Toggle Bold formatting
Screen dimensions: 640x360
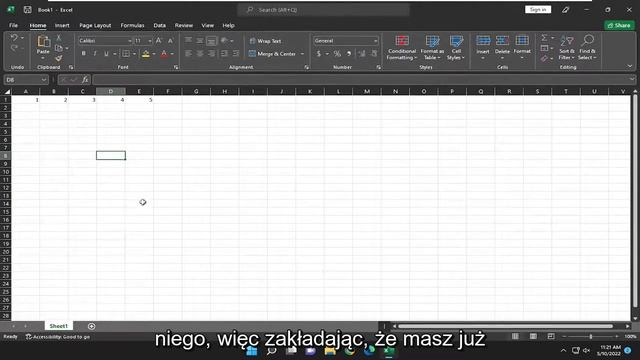84,53
